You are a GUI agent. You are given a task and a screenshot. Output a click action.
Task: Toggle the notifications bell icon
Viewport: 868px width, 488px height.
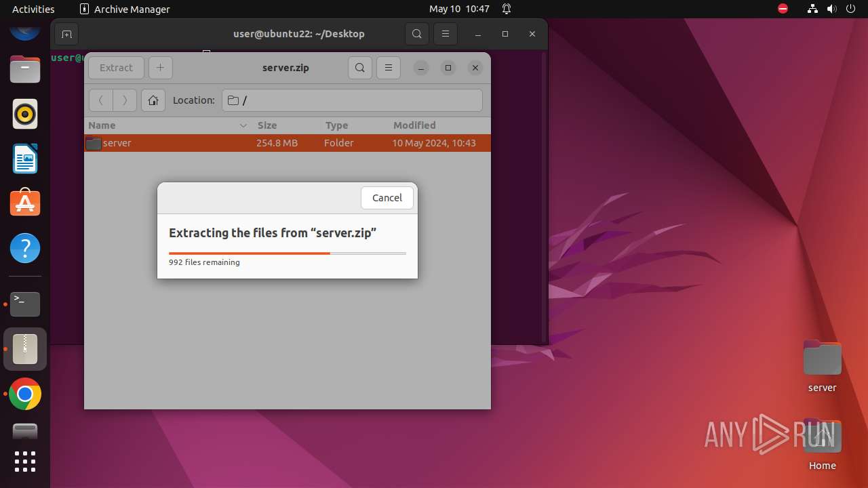(507, 9)
